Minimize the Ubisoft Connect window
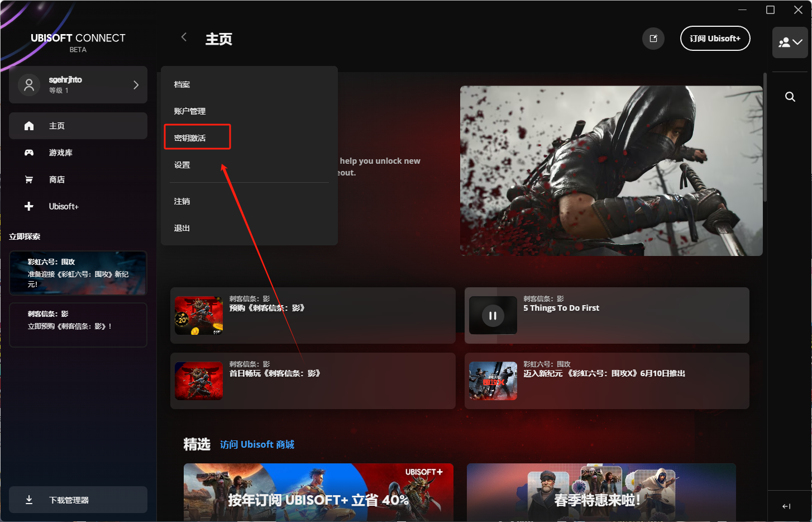812x522 pixels. click(x=742, y=10)
